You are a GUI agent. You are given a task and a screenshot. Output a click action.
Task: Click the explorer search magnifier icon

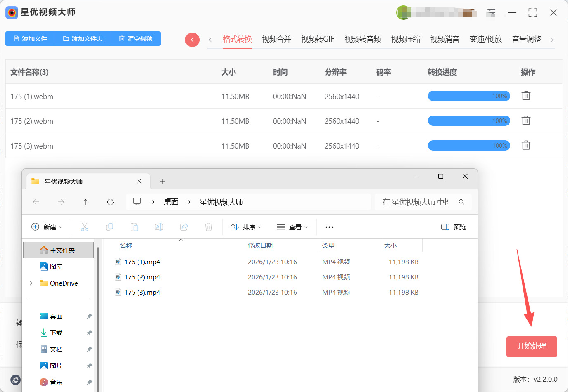(x=461, y=202)
